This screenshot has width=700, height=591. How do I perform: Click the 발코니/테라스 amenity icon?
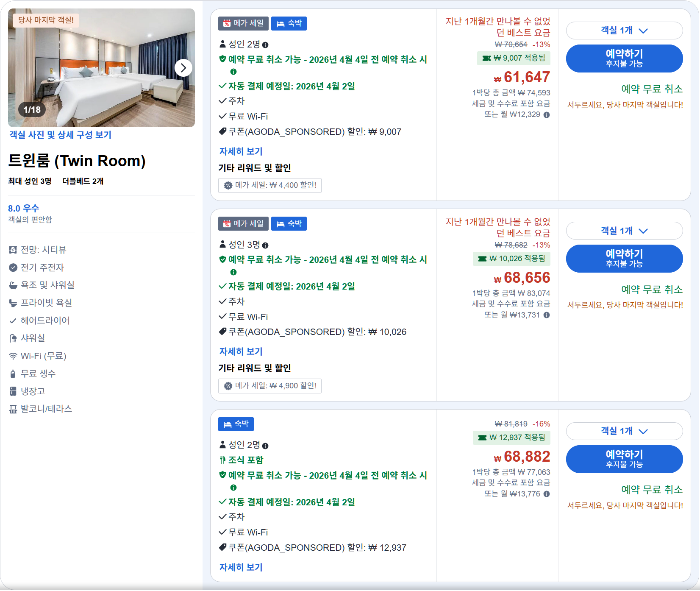click(x=13, y=409)
